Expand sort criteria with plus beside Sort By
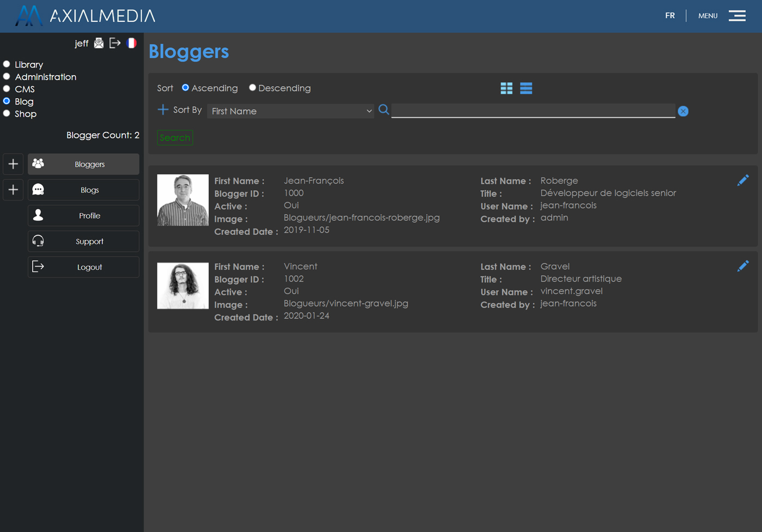The width and height of the screenshot is (762, 532). (162, 110)
